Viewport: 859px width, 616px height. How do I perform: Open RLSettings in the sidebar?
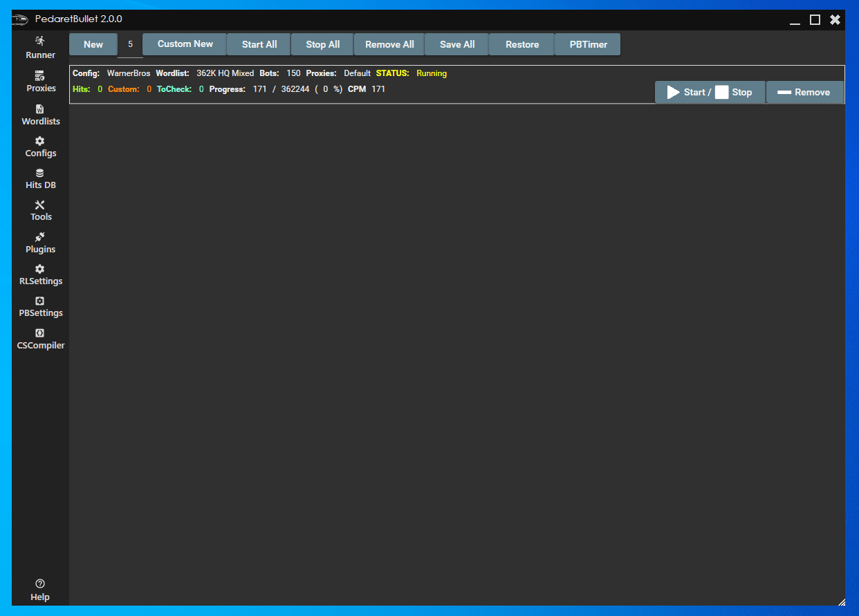point(40,274)
